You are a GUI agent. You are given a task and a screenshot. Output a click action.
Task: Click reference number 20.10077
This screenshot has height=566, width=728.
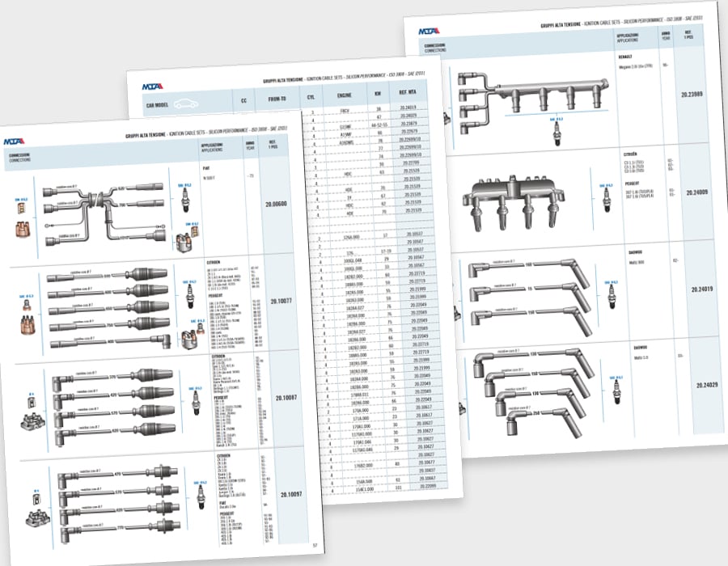point(281,301)
